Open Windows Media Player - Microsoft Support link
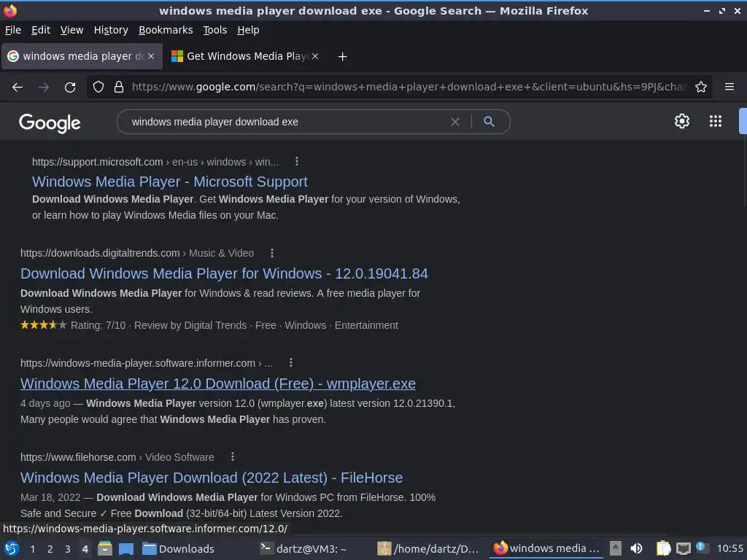 (x=169, y=182)
